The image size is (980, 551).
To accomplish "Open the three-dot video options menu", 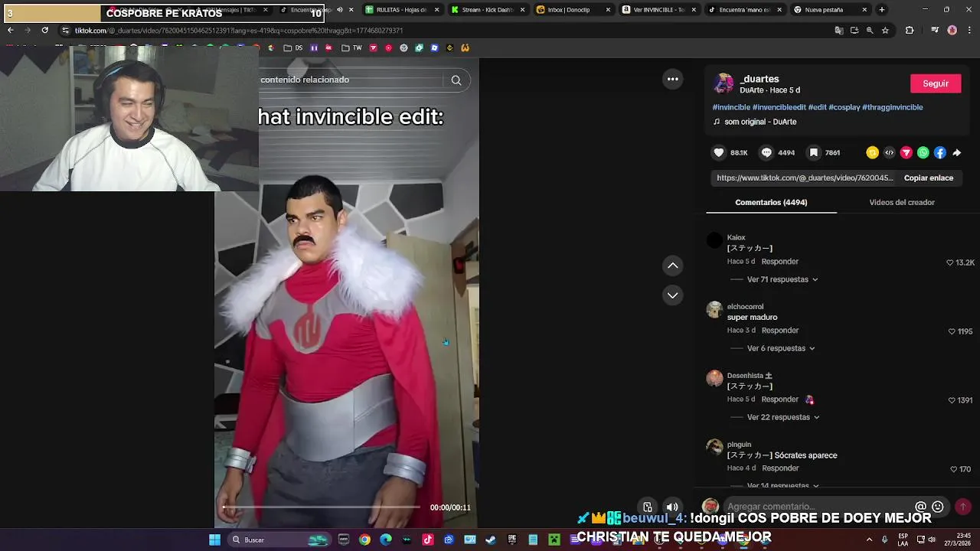I will [672, 79].
